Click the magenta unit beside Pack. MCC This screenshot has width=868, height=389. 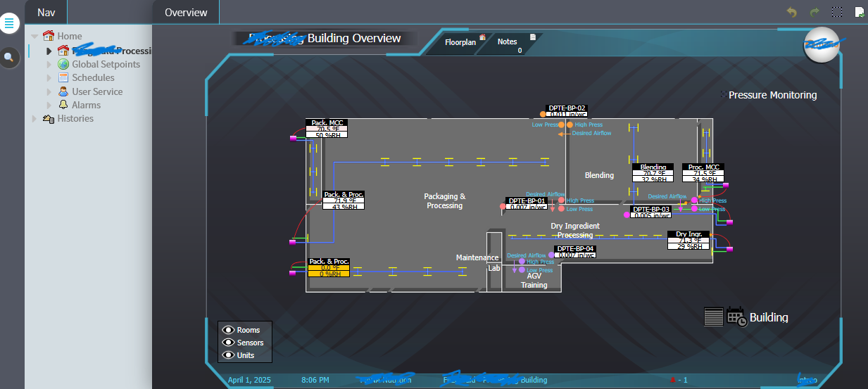294,138
